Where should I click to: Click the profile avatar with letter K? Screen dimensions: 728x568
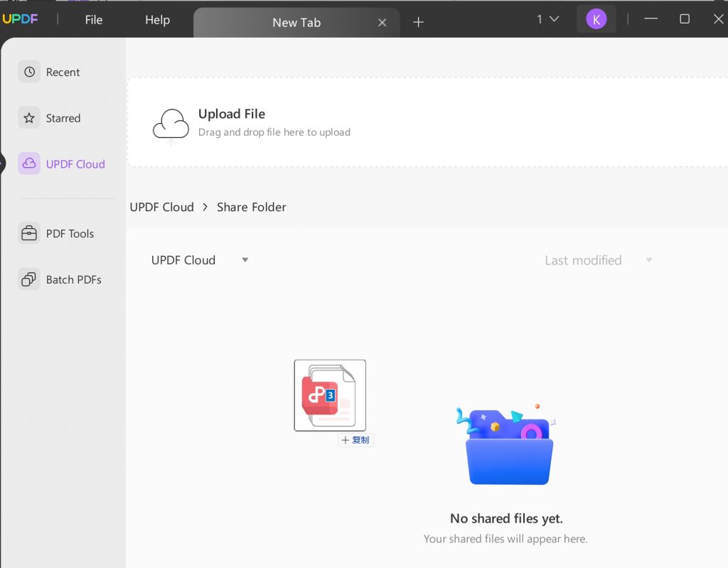(x=596, y=18)
